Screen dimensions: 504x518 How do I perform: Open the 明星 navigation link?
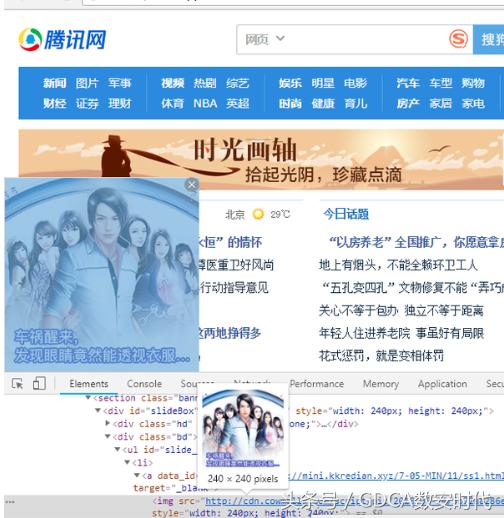pyautogui.click(x=323, y=83)
